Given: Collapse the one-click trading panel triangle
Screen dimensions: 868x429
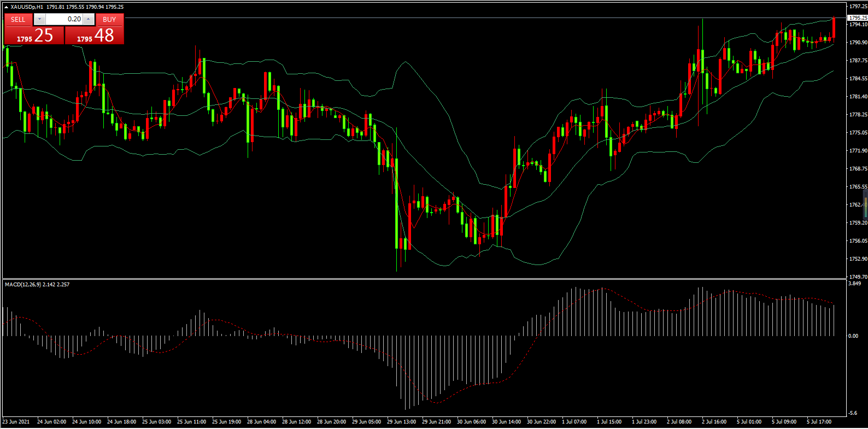Looking at the screenshot, I should 6,7.
